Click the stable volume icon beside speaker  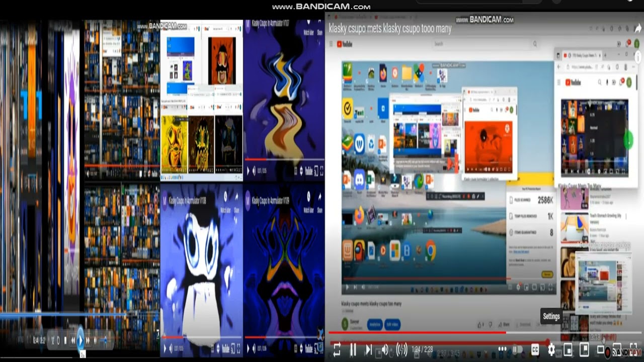point(401,349)
